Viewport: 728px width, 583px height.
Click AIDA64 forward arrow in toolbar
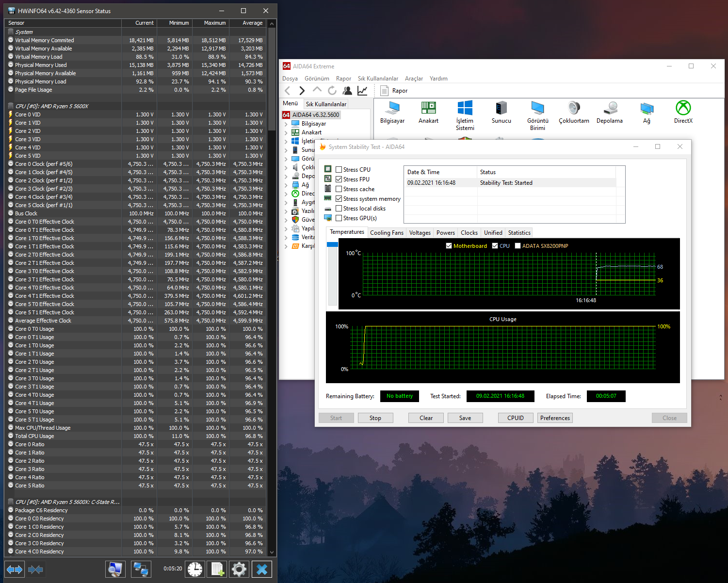coord(302,91)
